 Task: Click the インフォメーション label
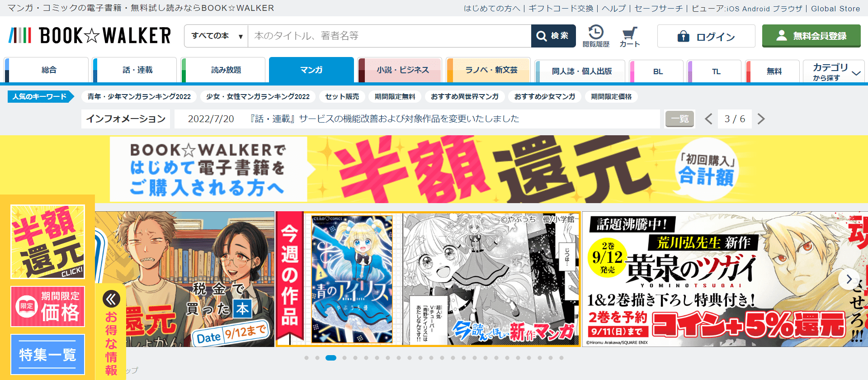[126, 119]
